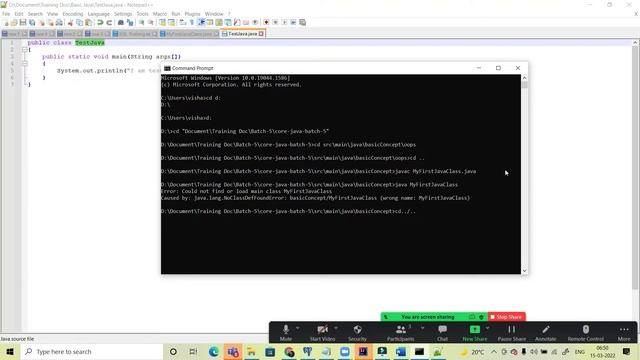Click the Zoom Out icon in toolbar
The height and width of the screenshot is (360, 640).
point(151,22)
